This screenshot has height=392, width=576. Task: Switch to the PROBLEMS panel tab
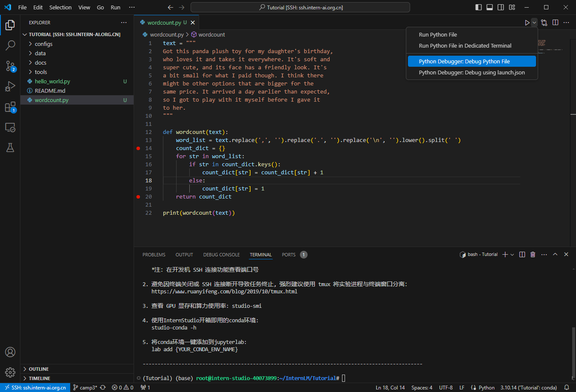point(154,255)
